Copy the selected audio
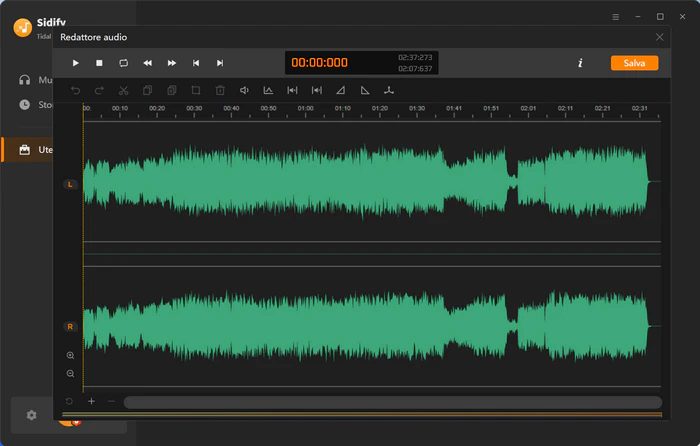This screenshot has height=446, width=700. [x=147, y=91]
